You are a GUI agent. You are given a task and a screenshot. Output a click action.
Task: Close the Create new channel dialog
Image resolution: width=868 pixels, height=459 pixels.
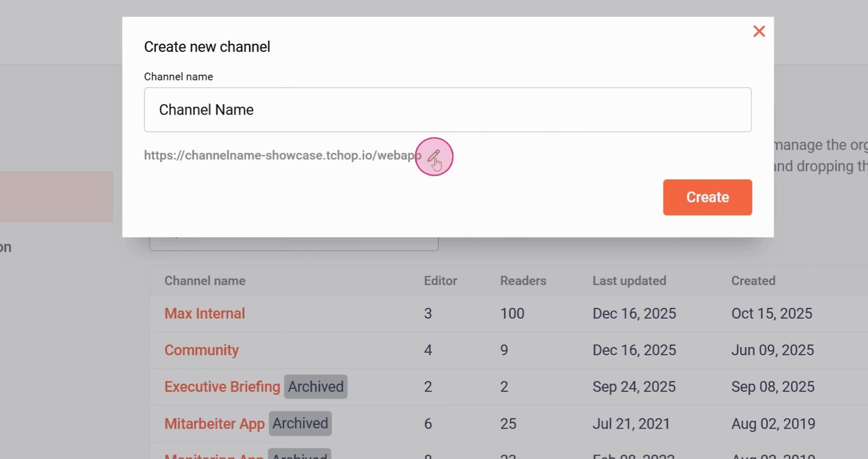[759, 32]
